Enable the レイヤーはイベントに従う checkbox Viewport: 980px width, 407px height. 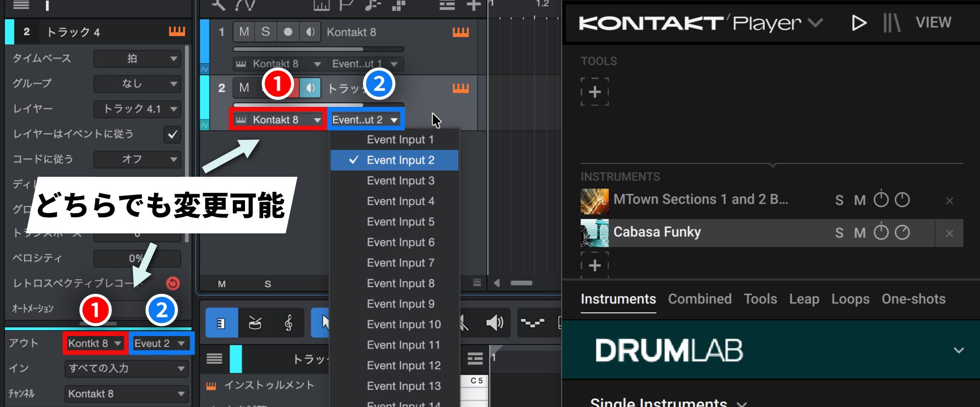[x=173, y=134]
